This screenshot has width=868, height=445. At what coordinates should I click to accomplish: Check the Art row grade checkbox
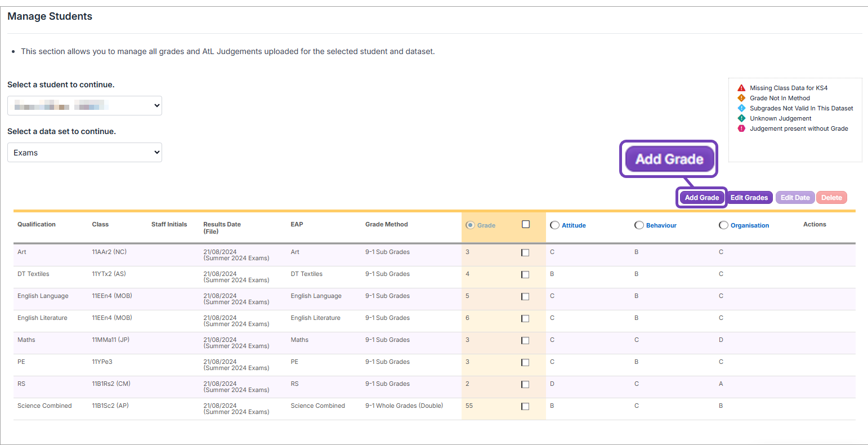(525, 253)
